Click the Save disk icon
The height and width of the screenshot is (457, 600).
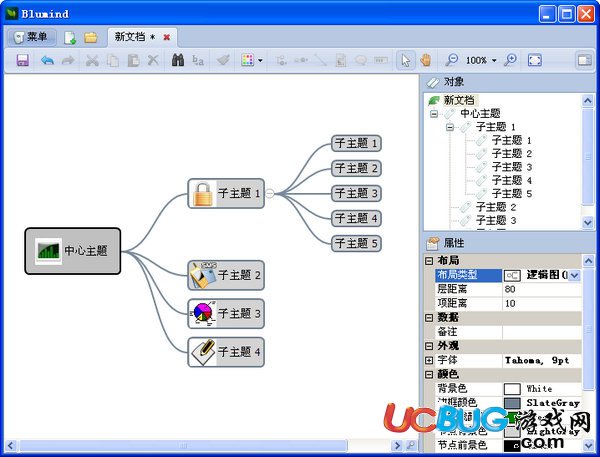point(23,60)
